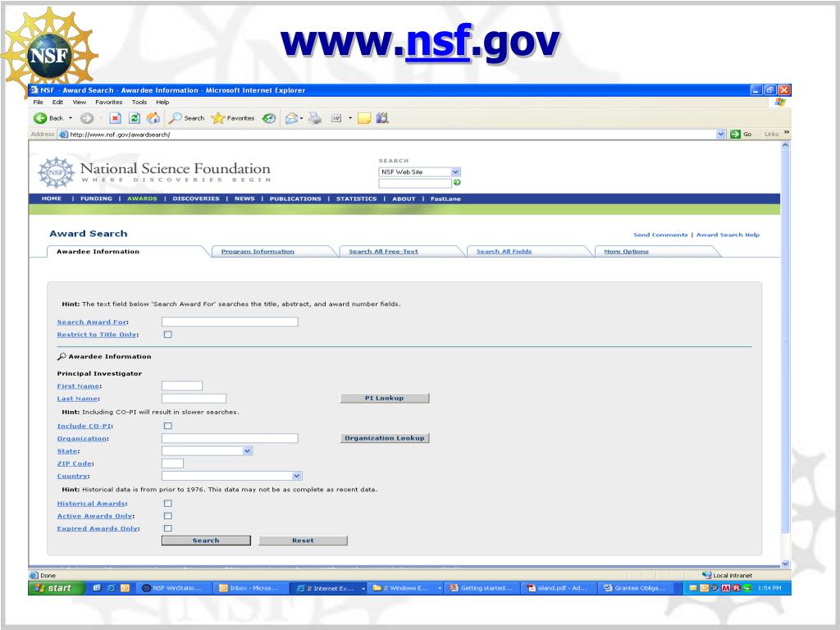Go to the Home page icon

point(153,118)
